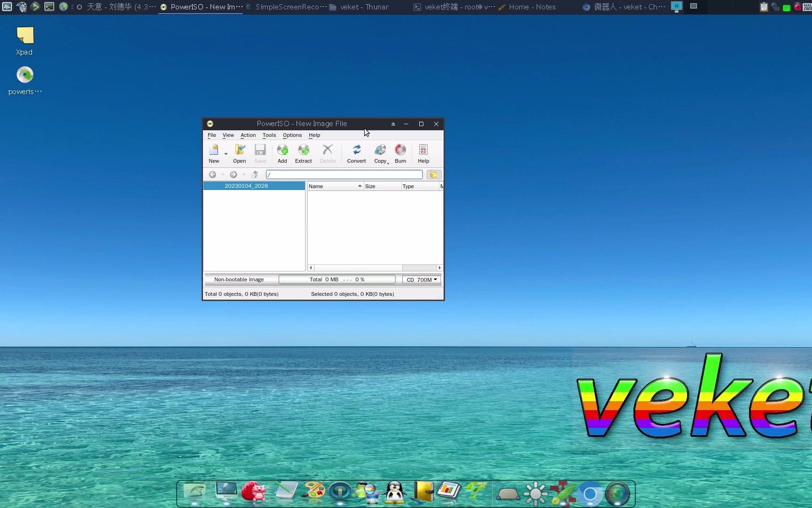Click the path input field

click(x=344, y=175)
